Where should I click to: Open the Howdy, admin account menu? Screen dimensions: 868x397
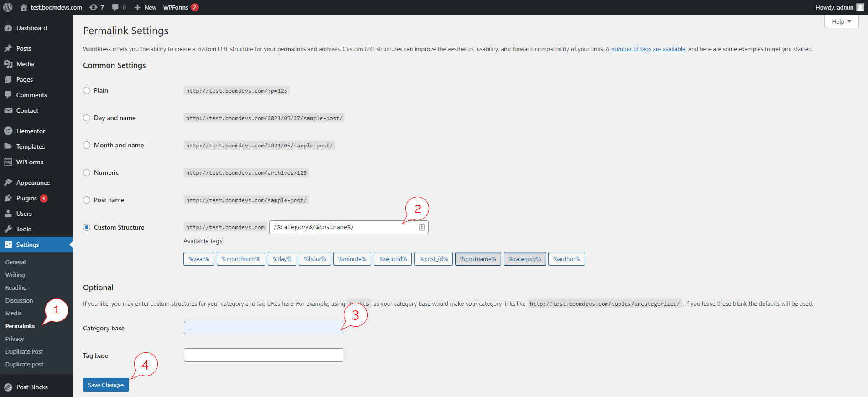[x=834, y=7]
